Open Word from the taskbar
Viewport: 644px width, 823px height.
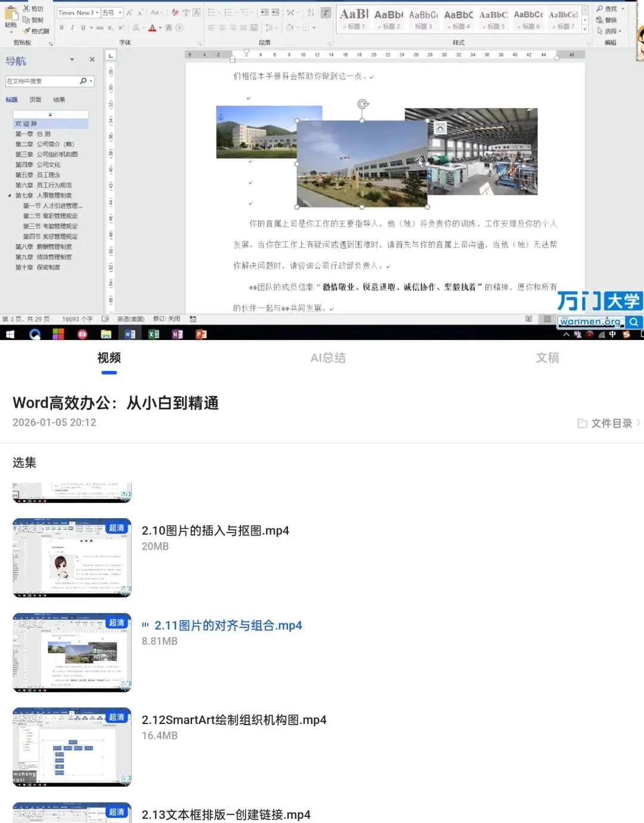(x=129, y=335)
